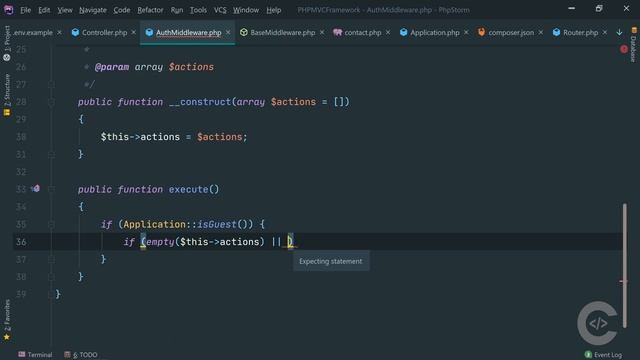The width and height of the screenshot is (640, 360).
Task: Open the Navigate menu
Action: pos(93,10)
